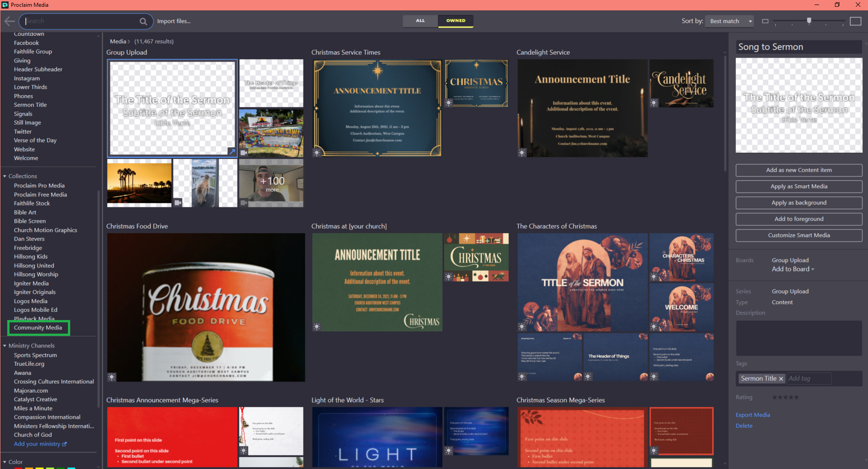Select Community Media collection
This screenshot has width=868, height=469.
[38, 328]
